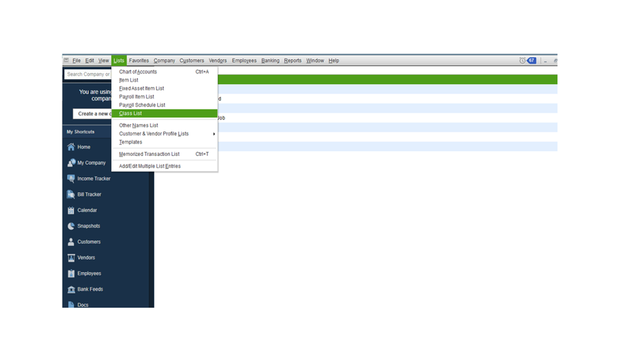
Task: Click the Create a new company button
Action: click(92, 114)
